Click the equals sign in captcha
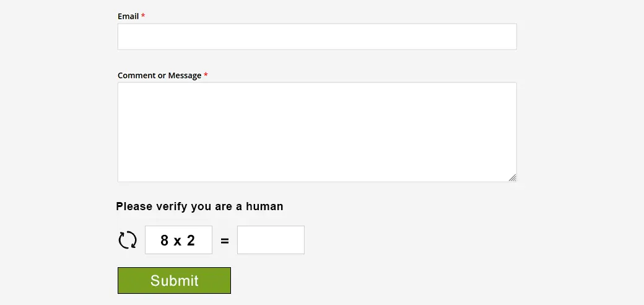This screenshot has height=305, width=644. pyautogui.click(x=225, y=241)
